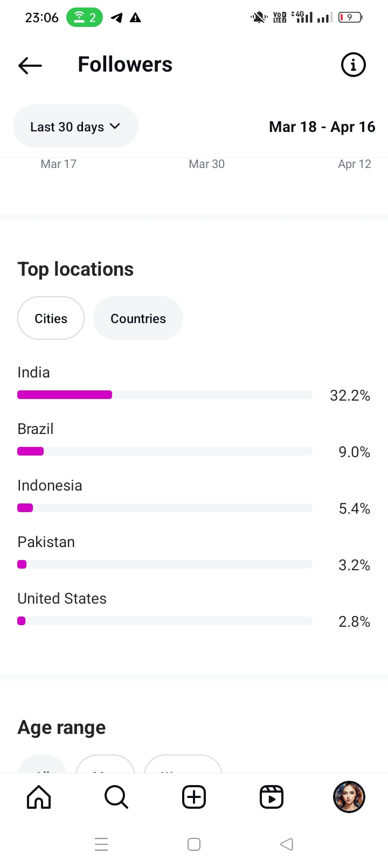Tap the United States location label
Image resolution: width=388 pixels, height=868 pixels.
coord(62,598)
